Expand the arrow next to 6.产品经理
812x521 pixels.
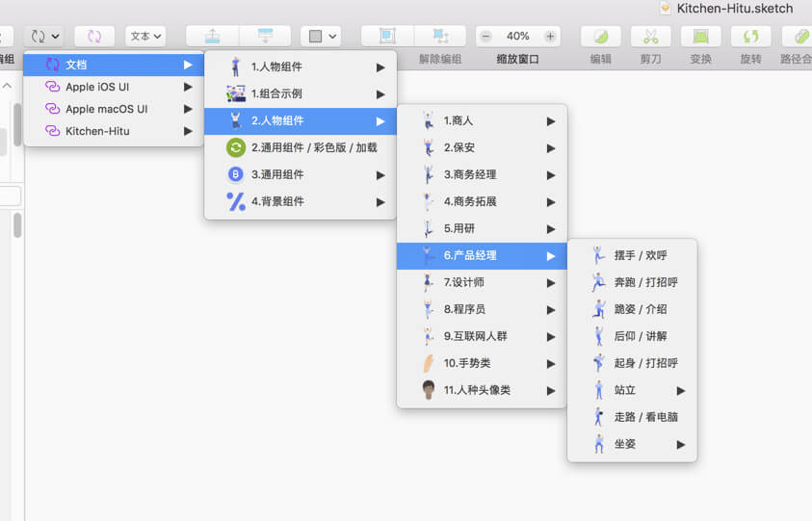[x=550, y=256]
